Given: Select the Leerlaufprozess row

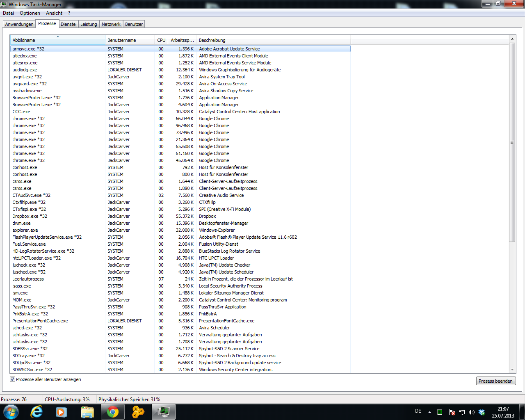Looking at the screenshot, I should click(180, 279).
